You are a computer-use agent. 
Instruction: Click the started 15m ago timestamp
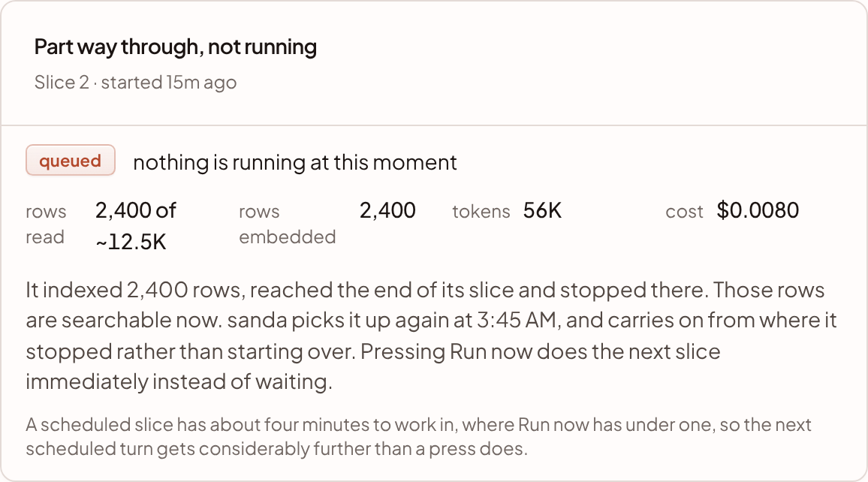coord(169,82)
